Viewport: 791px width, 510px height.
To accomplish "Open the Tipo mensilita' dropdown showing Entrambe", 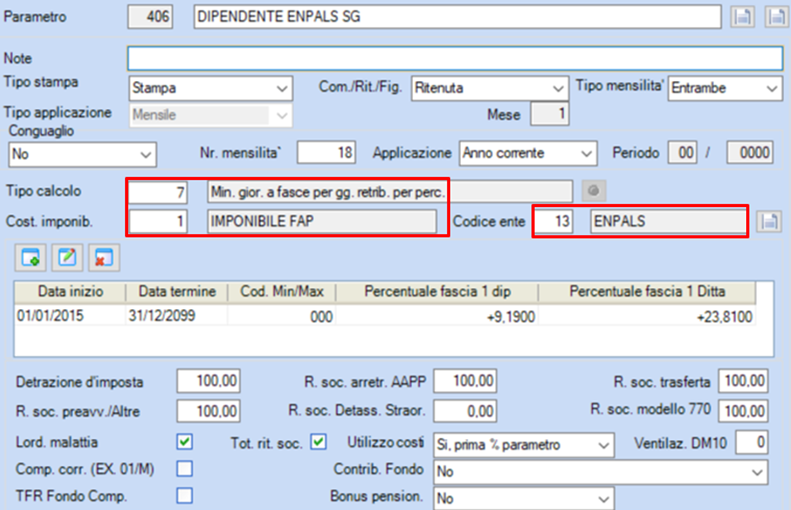I will point(725,88).
